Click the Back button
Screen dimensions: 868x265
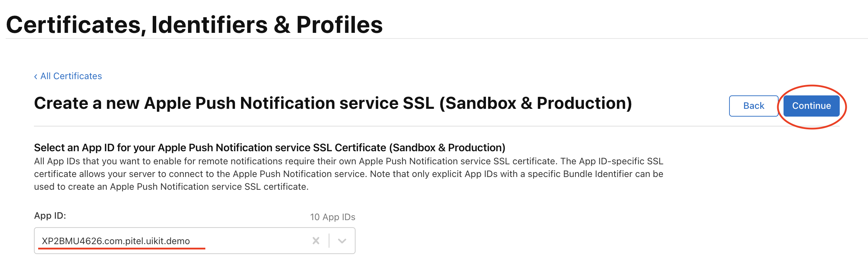[x=753, y=106]
